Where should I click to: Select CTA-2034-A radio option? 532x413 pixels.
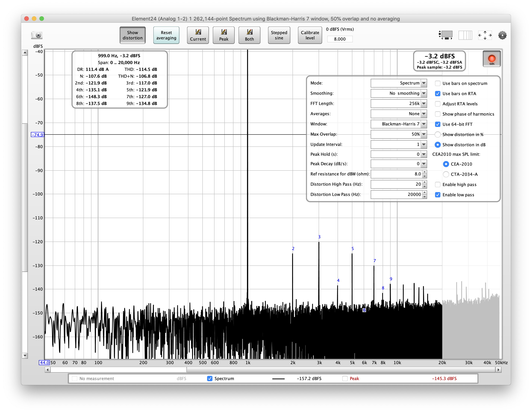coord(446,174)
